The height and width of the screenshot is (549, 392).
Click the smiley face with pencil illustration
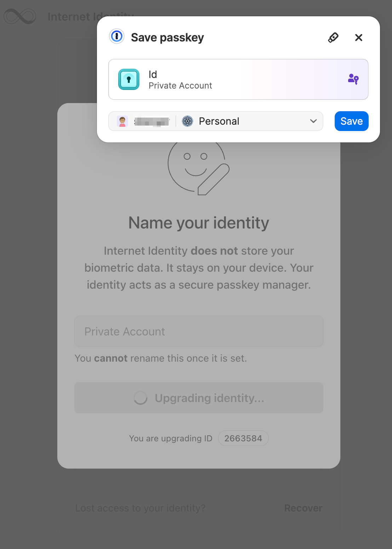(198, 167)
